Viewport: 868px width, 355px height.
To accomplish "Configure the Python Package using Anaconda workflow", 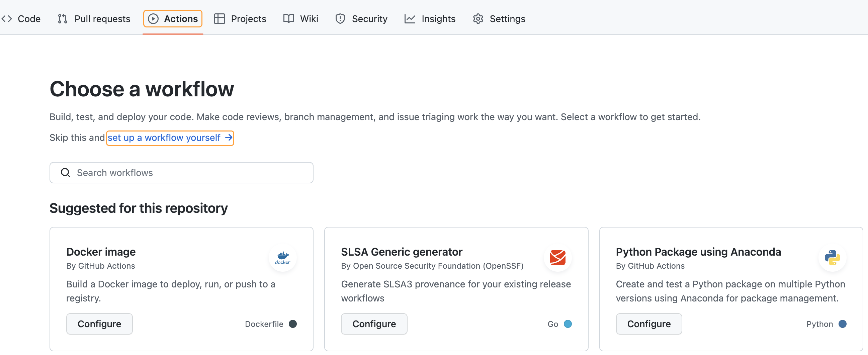I will [x=648, y=324].
